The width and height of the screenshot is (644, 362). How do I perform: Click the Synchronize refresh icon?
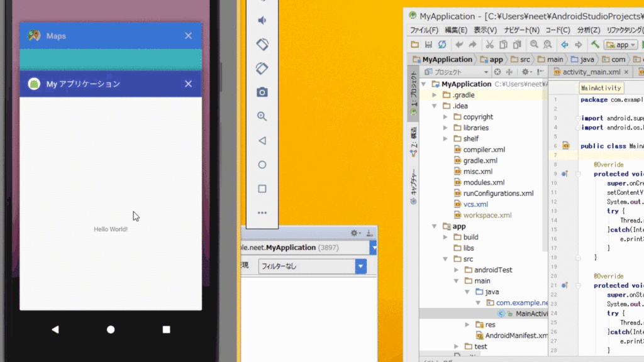442,45
